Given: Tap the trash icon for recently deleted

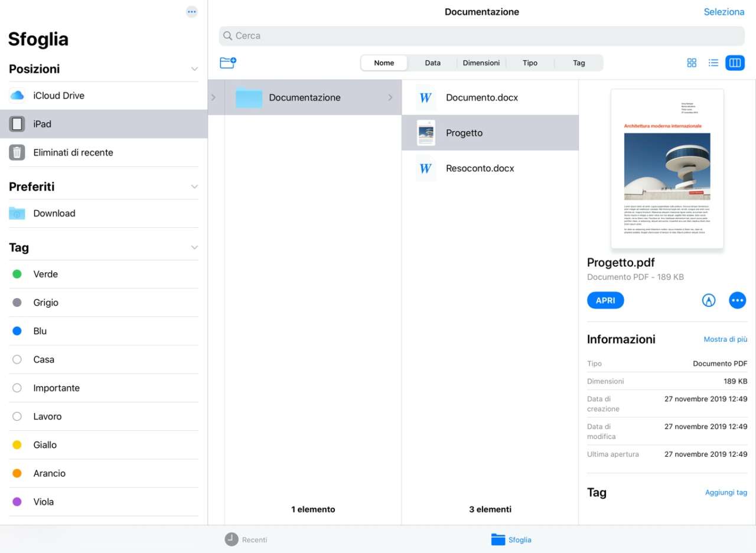Looking at the screenshot, I should (x=17, y=152).
